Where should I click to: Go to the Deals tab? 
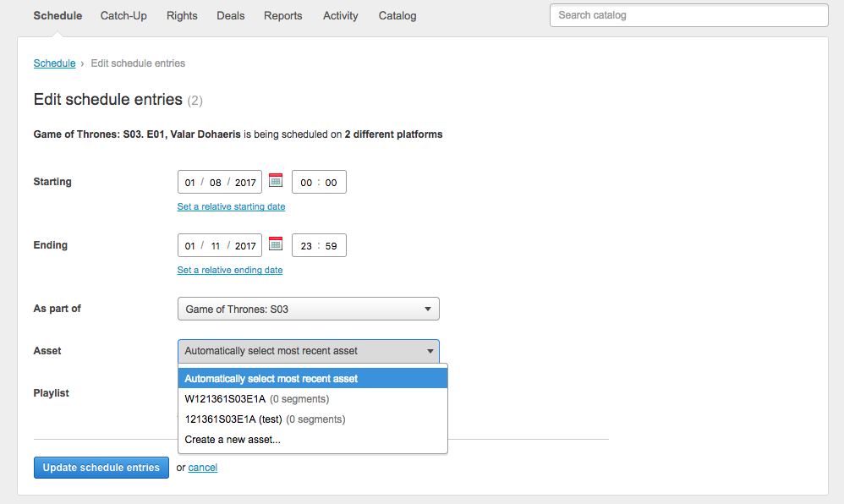(230, 15)
